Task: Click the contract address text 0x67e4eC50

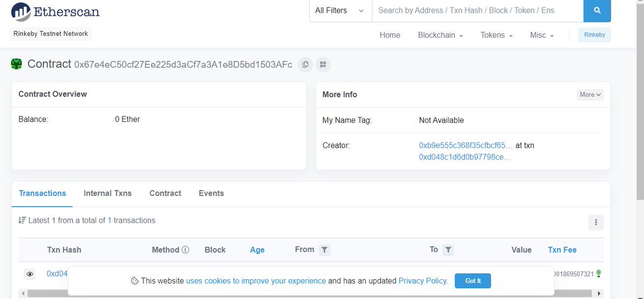Action: [183, 65]
